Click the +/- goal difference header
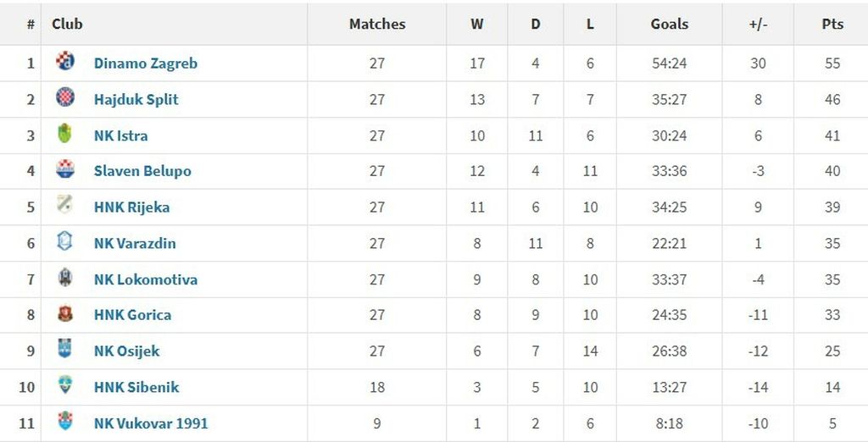 pyautogui.click(x=758, y=24)
